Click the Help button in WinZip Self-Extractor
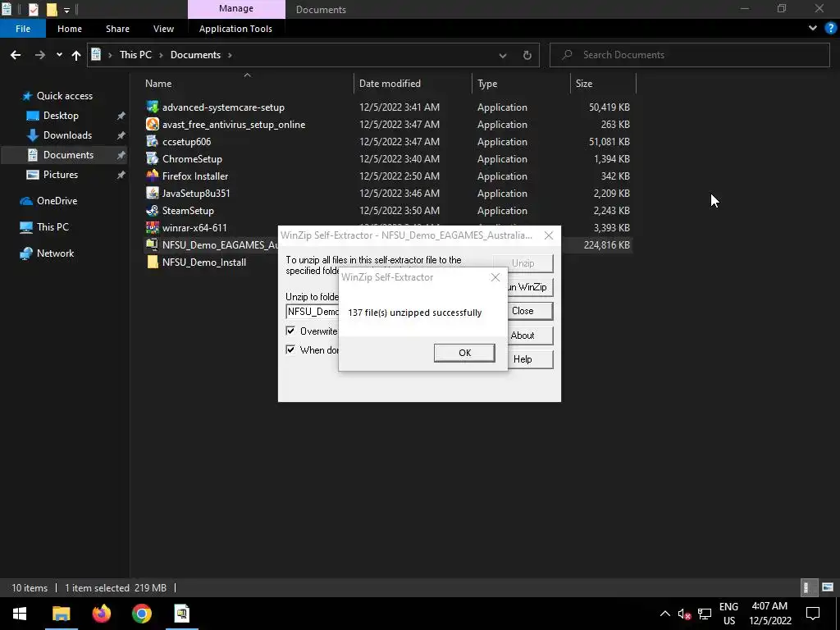This screenshot has height=630, width=840. [530, 359]
